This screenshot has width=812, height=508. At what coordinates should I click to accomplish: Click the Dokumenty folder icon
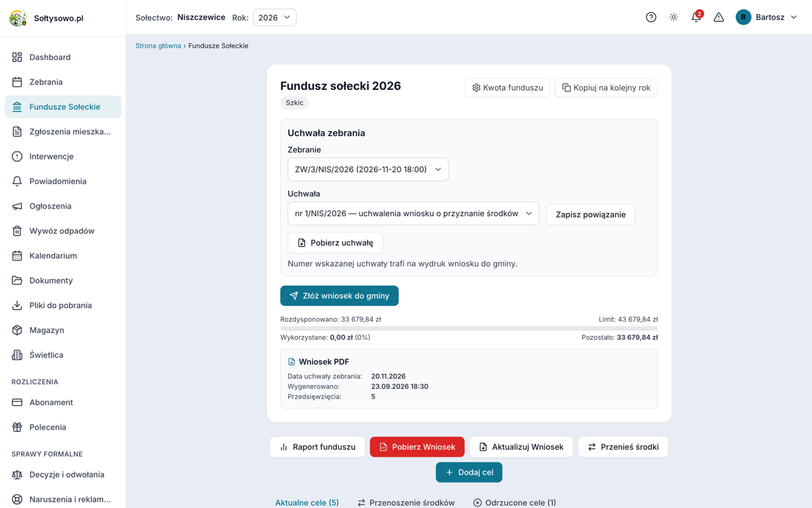(x=17, y=280)
